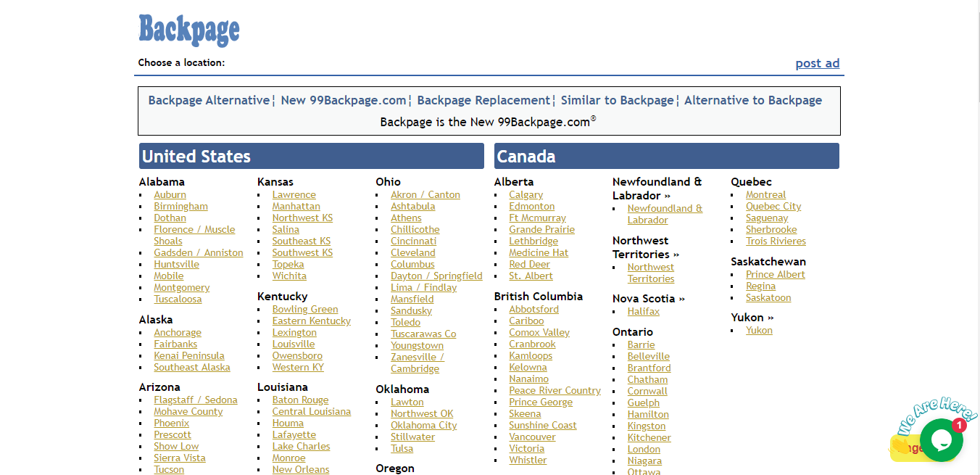Open Kelowna location
The height and width of the screenshot is (475, 980).
[x=528, y=368]
